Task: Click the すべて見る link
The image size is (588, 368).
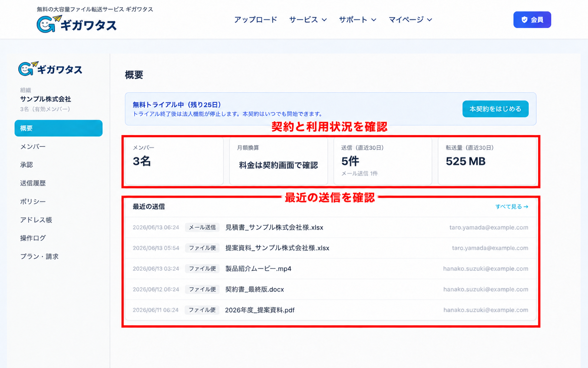Action: (512, 207)
